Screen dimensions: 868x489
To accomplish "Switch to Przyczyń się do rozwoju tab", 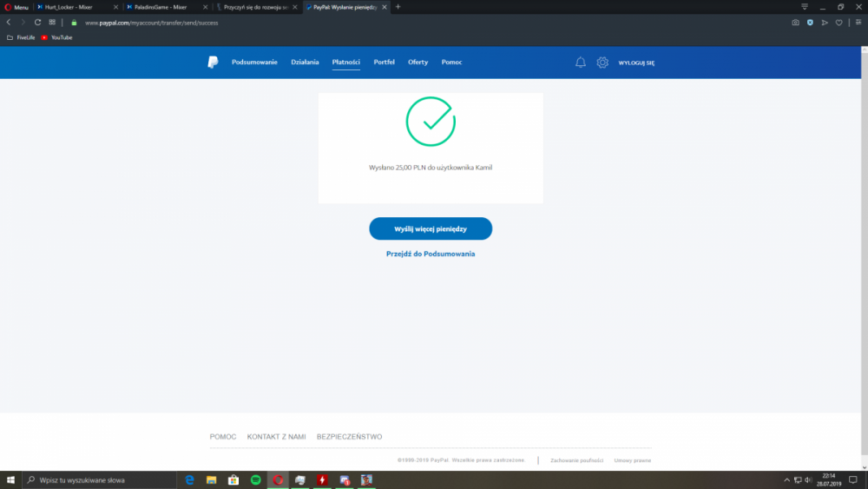I will [x=256, y=7].
